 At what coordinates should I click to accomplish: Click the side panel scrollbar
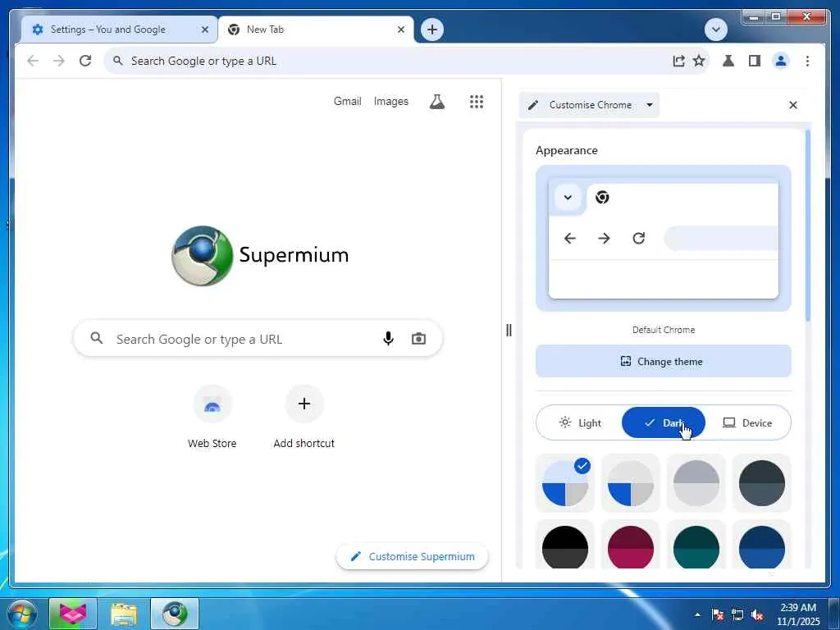808,225
